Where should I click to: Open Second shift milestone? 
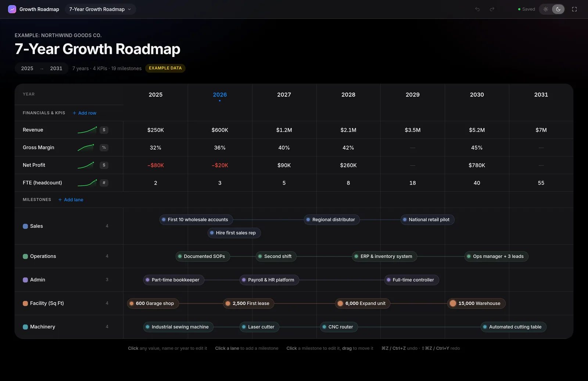point(276,256)
